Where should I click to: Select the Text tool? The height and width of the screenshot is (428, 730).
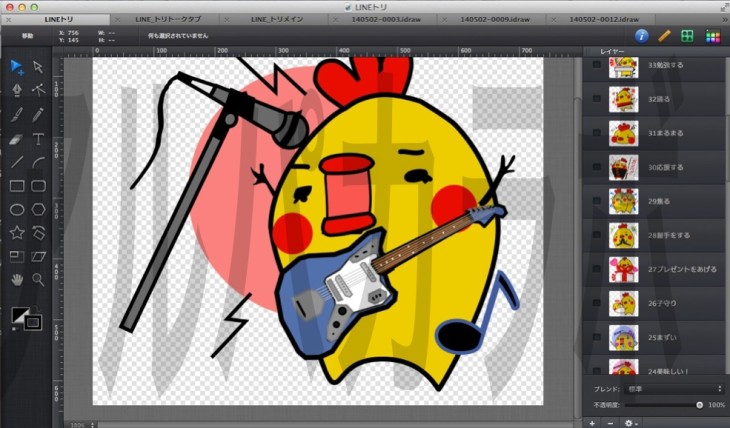click(38, 139)
